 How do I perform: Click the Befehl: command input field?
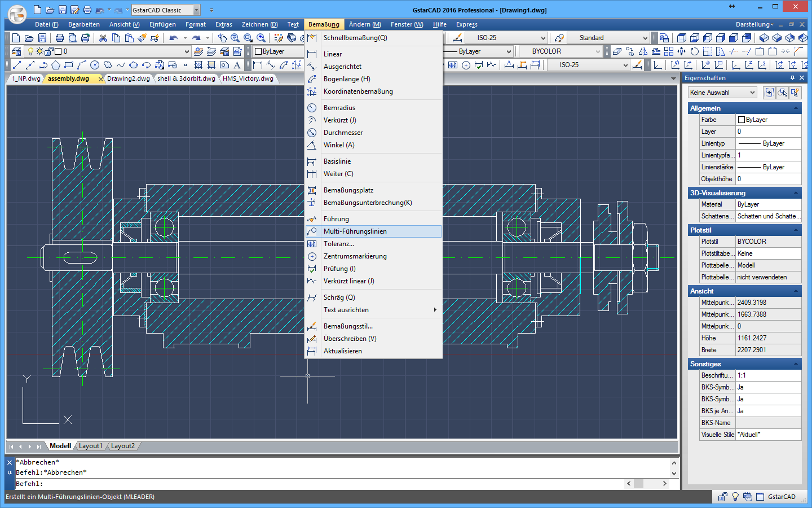pyautogui.click(x=319, y=484)
